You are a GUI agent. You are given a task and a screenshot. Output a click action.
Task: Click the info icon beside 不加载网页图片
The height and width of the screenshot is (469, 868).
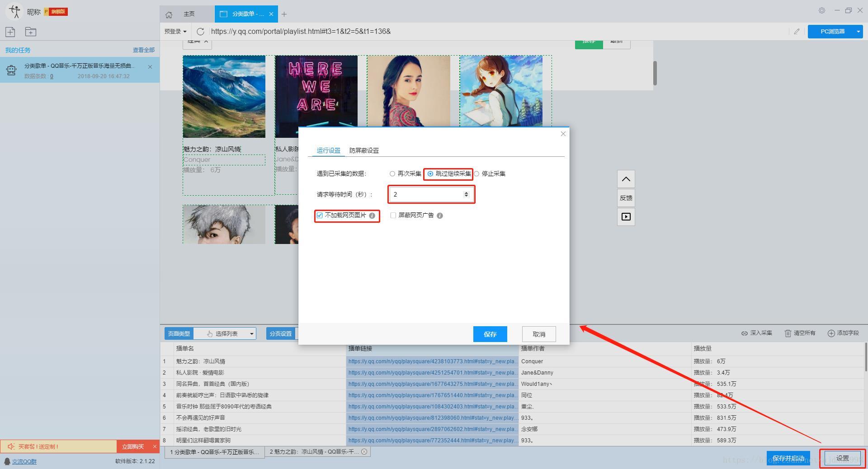tap(372, 216)
